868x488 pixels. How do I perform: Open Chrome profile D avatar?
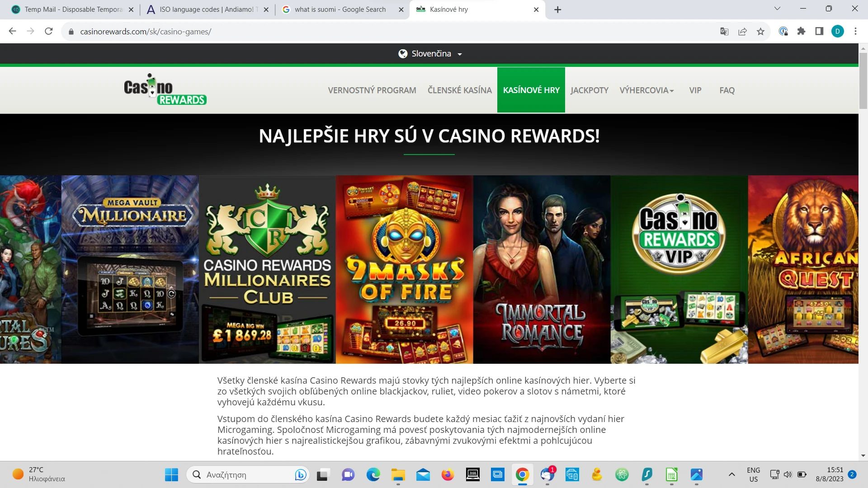(837, 31)
